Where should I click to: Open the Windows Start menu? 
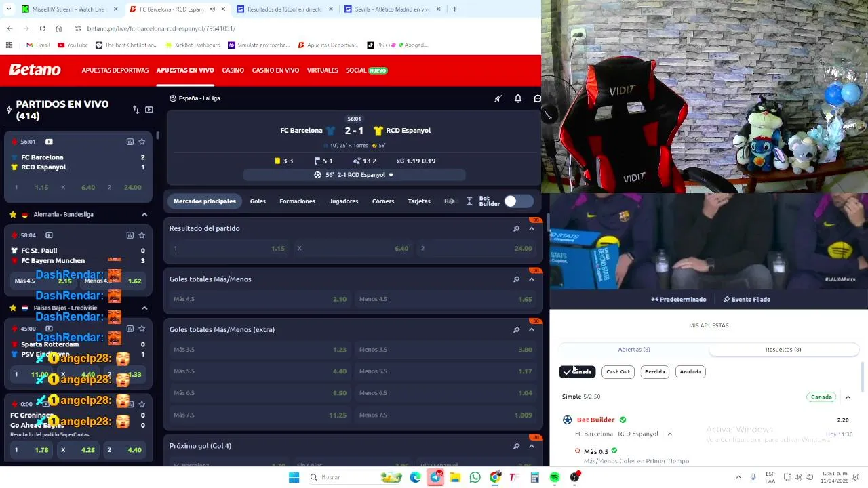[294, 477]
